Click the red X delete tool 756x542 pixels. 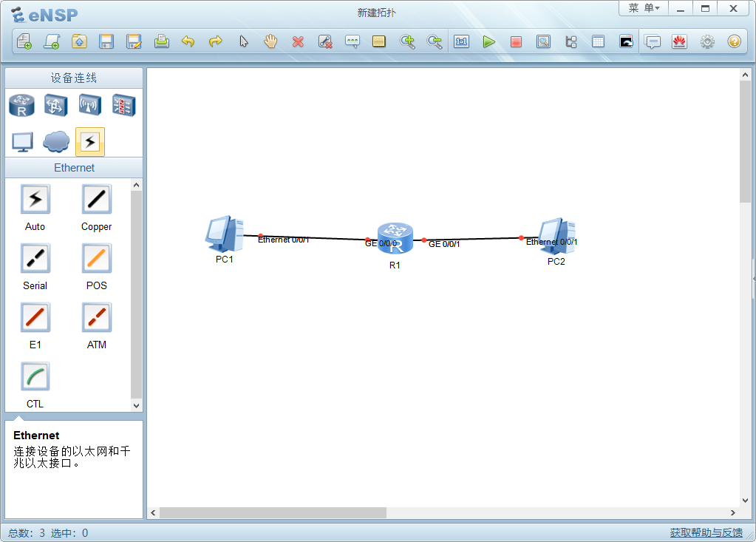point(298,42)
